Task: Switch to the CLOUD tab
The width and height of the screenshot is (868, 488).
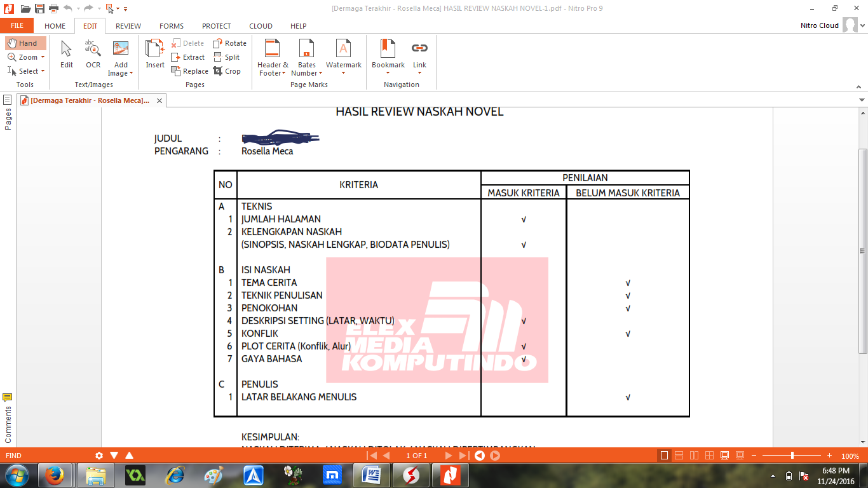Action: coord(261,26)
